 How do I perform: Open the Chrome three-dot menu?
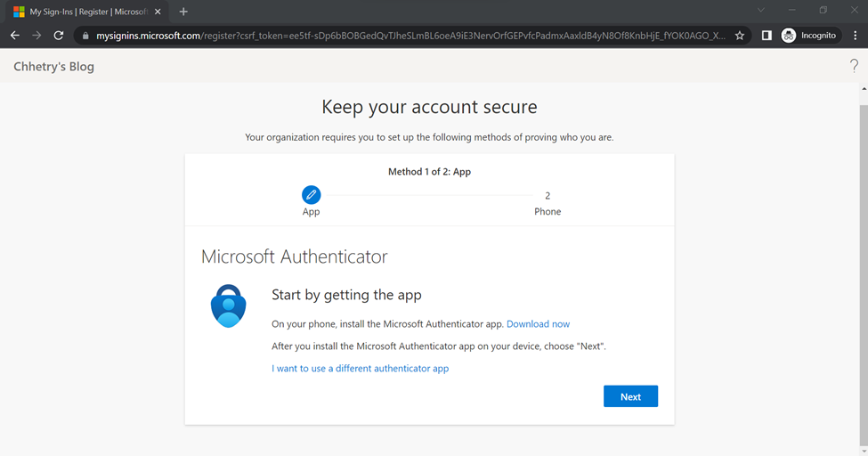(x=856, y=36)
